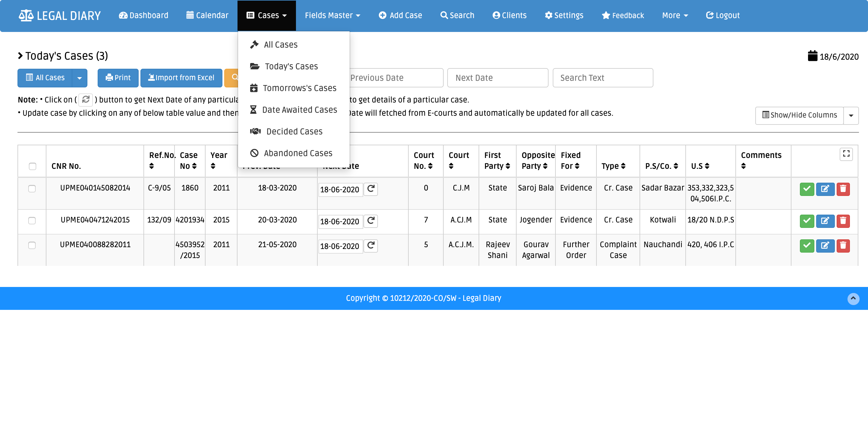Sort by Case No column

tap(194, 166)
